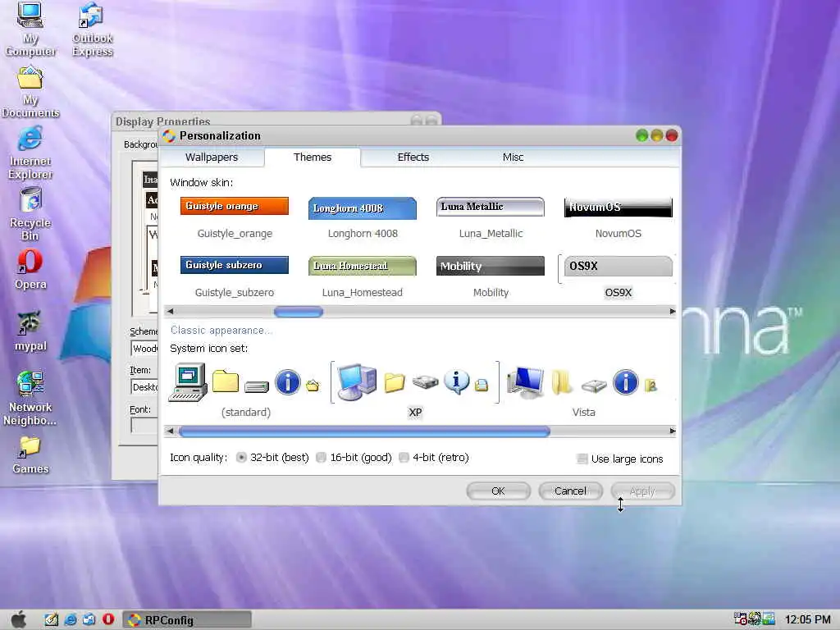Choose the Luna_Homestead window skin
Viewport: 840px width, 630px height.
363,277
